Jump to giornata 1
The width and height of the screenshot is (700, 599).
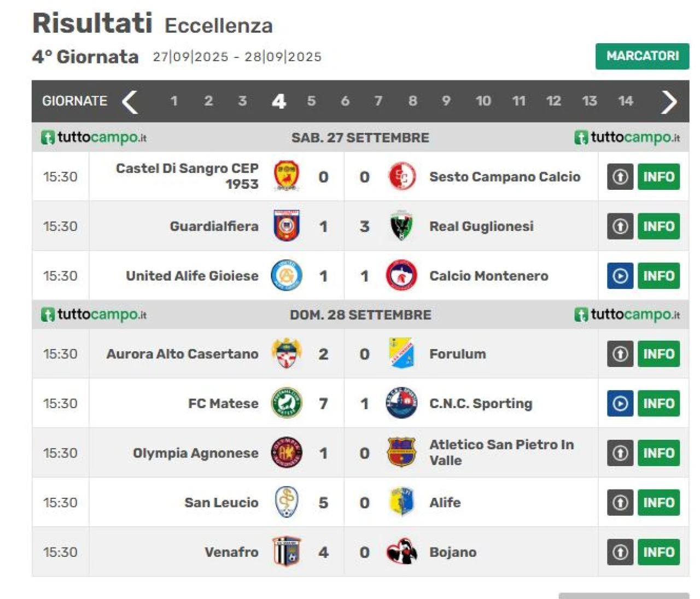coord(174,101)
